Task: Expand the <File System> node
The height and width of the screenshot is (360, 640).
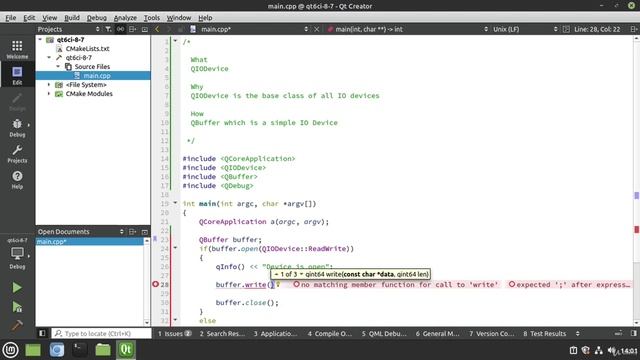Action: coord(49,84)
